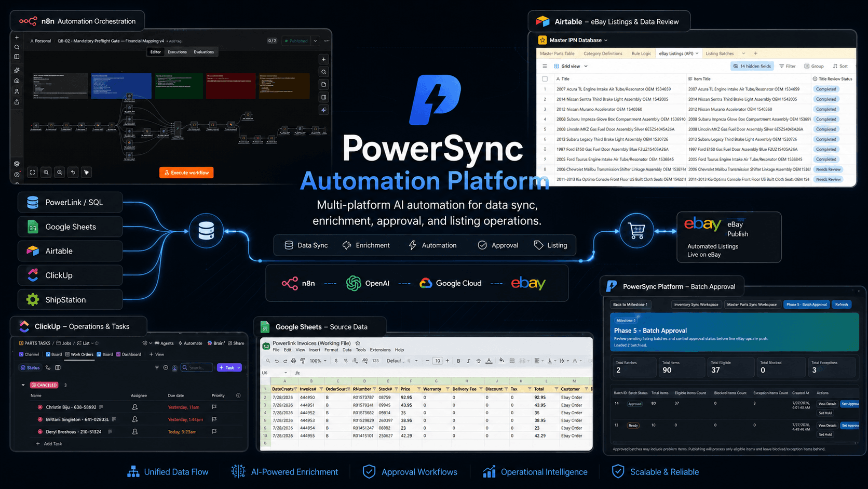Toggle the status circle for Deryl Broshous task

click(x=40, y=431)
